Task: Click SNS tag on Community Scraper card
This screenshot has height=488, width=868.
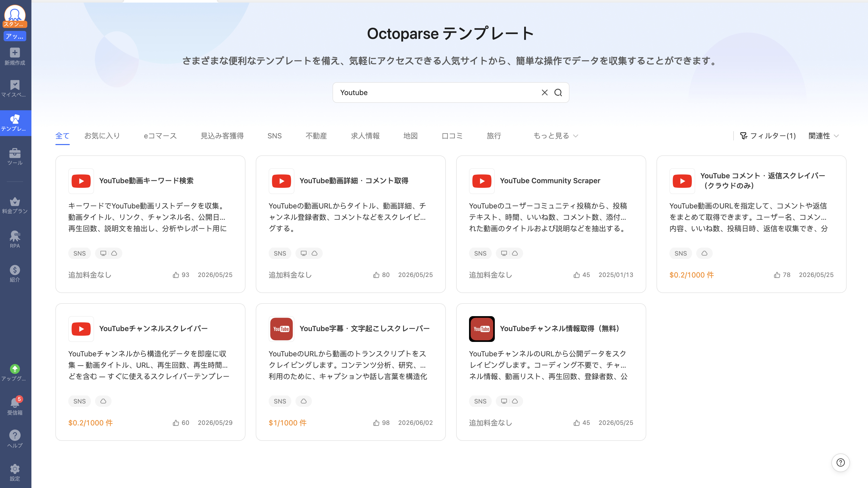Action: [480, 254]
